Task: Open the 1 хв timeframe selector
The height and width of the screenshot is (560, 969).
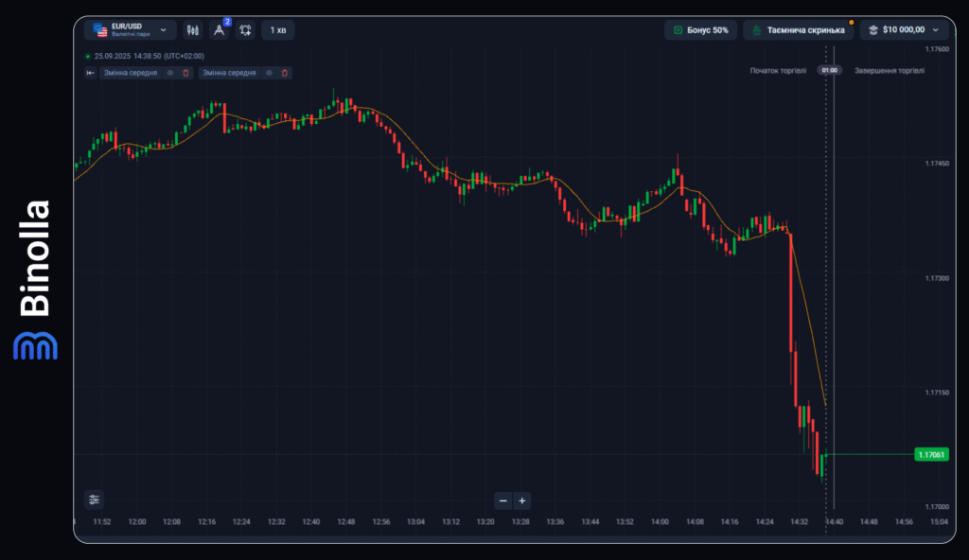Action: [278, 30]
